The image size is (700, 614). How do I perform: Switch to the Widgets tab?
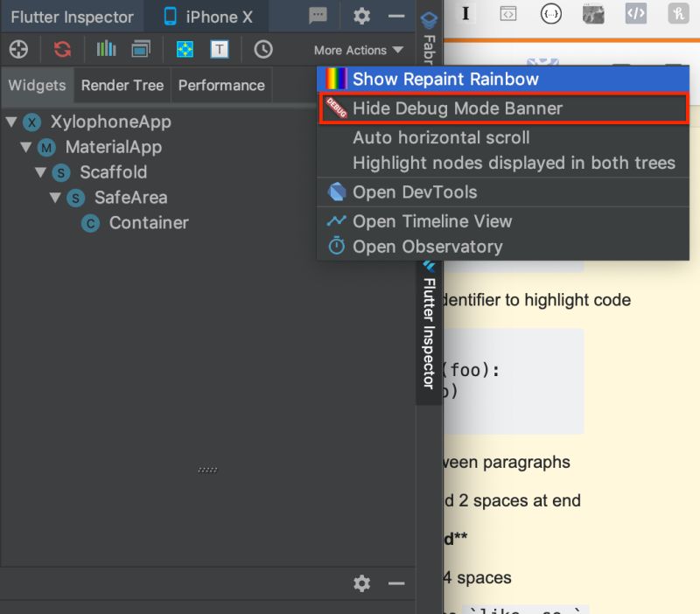[37, 85]
